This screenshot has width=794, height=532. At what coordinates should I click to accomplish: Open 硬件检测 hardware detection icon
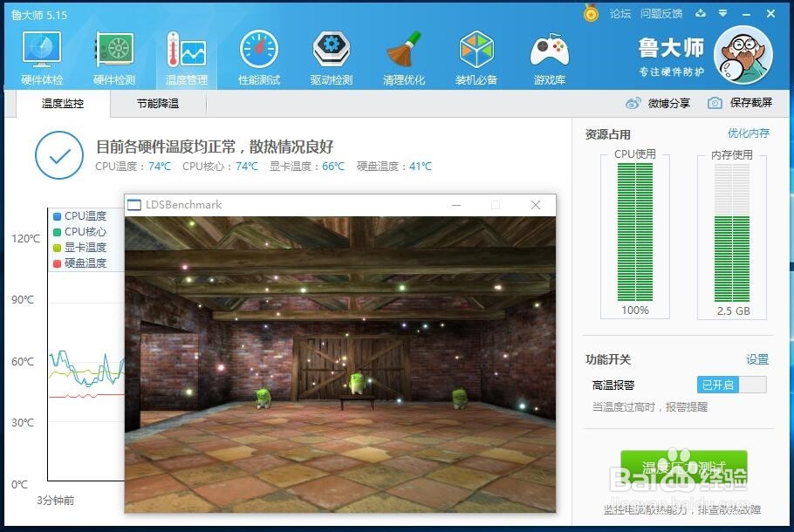tap(114, 57)
